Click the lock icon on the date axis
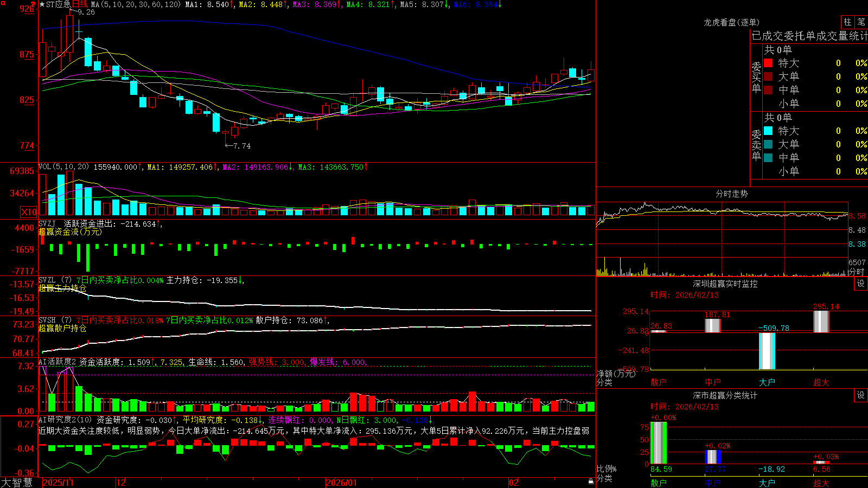The width and height of the screenshot is (868, 488). (x=591, y=481)
